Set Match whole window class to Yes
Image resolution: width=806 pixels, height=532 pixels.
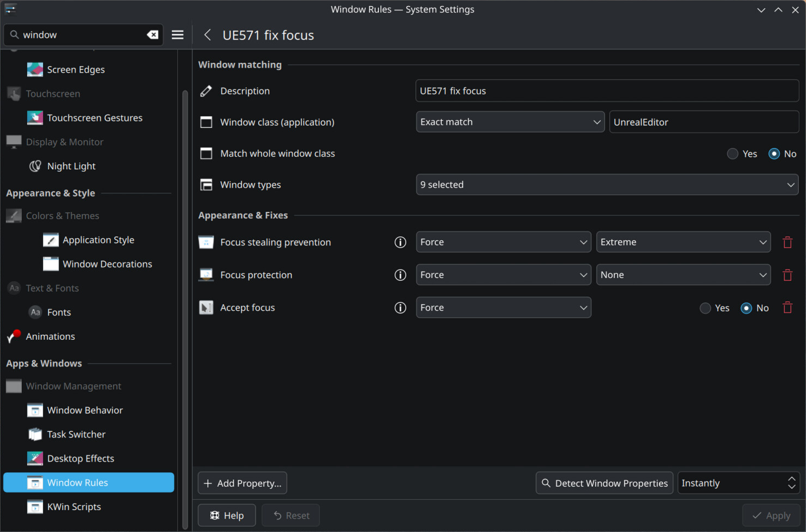[x=732, y=153]
